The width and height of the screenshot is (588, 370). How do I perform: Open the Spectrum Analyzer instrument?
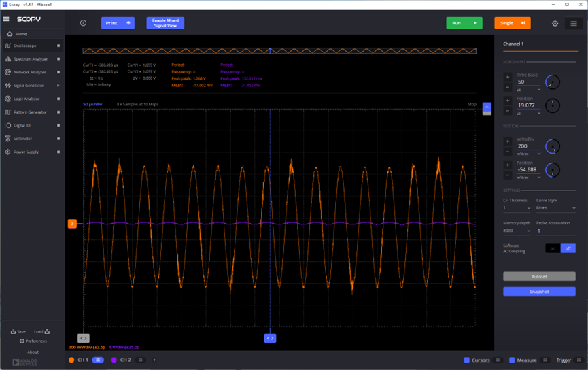[31, 59]
